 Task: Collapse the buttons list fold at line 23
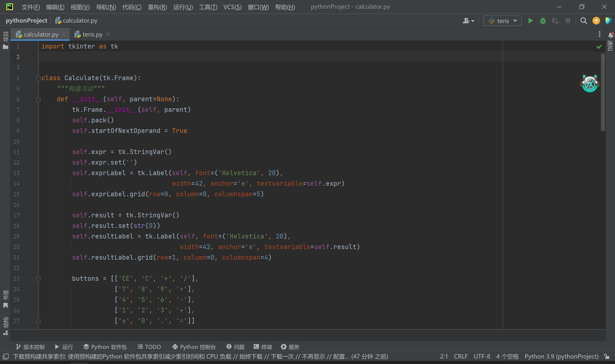pos(38,279)
